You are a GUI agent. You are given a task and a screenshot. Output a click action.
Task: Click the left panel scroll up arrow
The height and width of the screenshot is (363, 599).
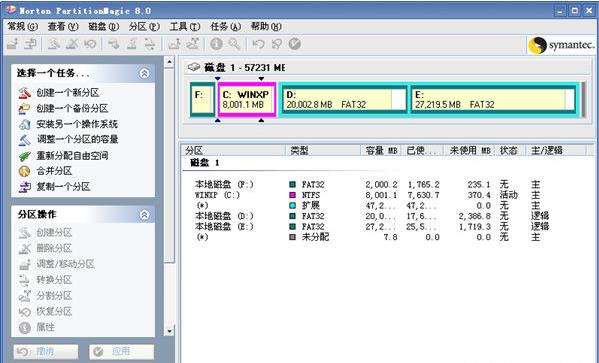point(169,62)
